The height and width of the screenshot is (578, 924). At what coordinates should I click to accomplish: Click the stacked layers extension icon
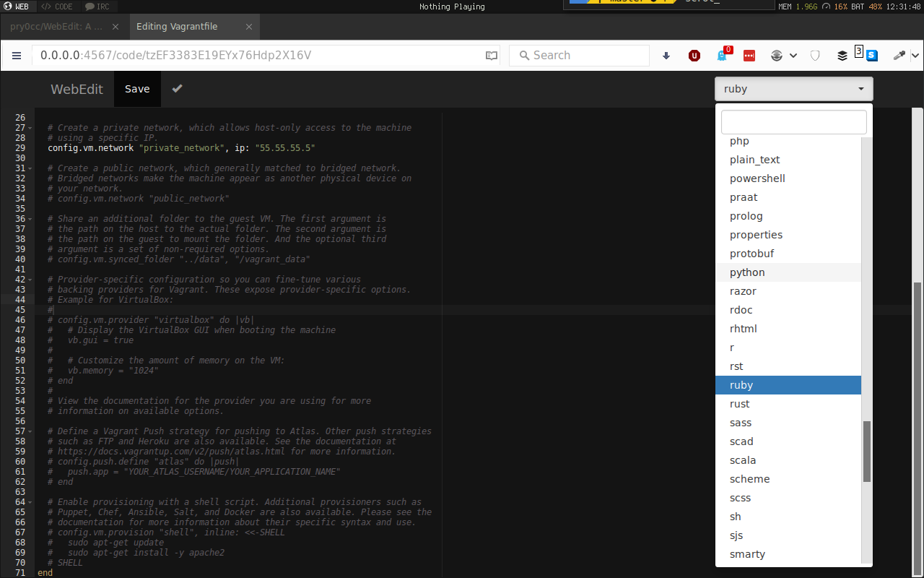coord(842,56)
